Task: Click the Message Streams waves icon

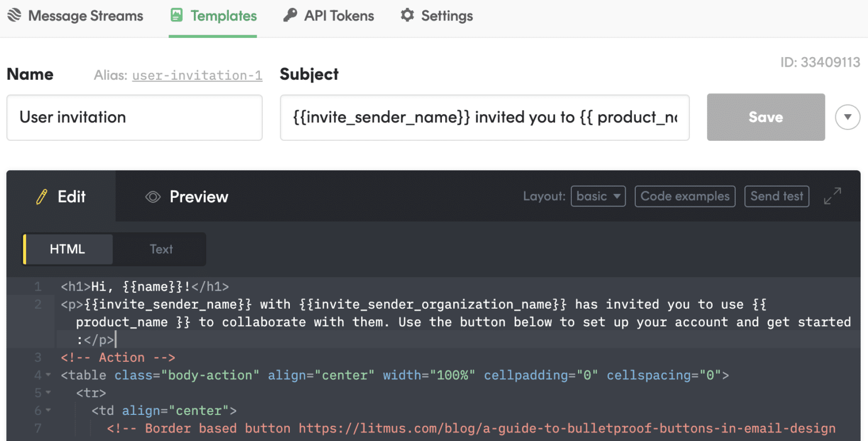Action: tap(14, 15)
